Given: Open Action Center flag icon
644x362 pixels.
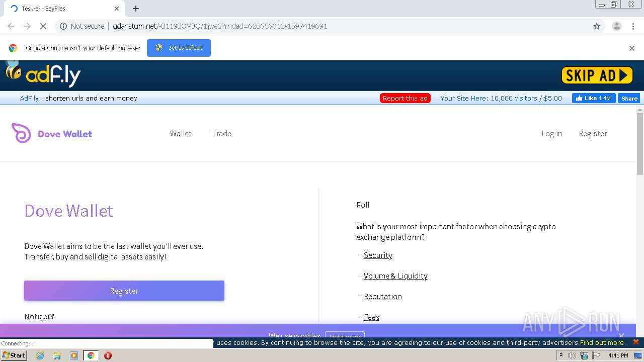Looking at the screenshot, I should 596,355.
